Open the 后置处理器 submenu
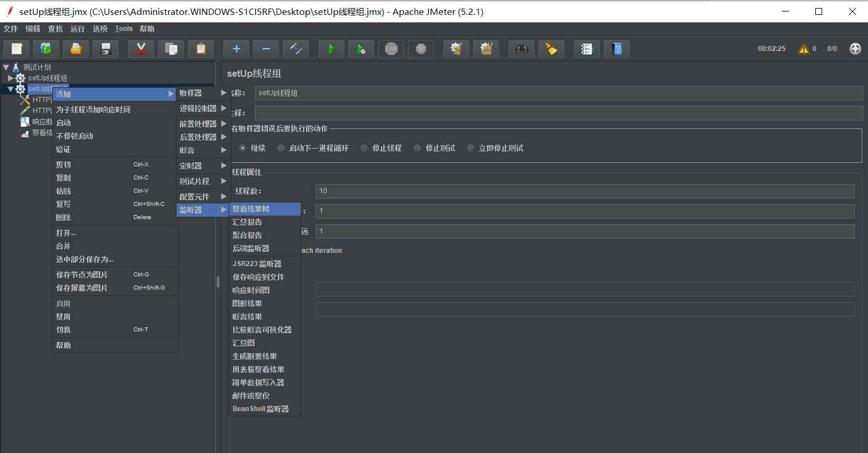The height and width of the screenshot is (453, 868). point(203,137)
